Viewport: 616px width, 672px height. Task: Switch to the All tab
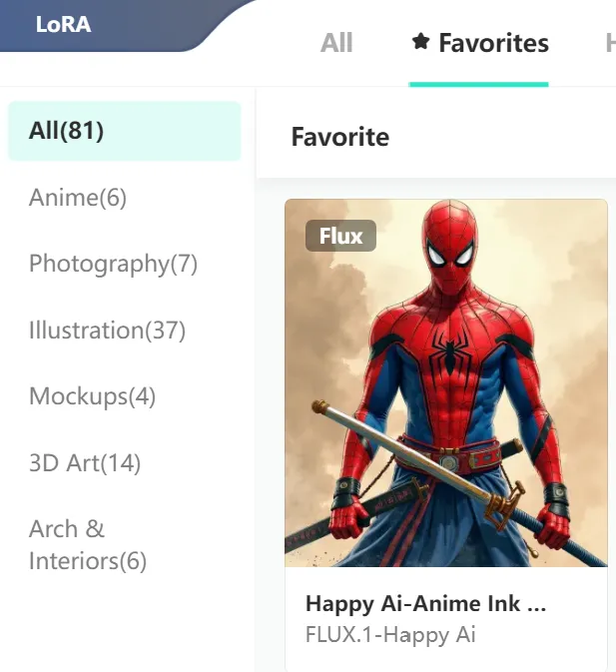336,43
